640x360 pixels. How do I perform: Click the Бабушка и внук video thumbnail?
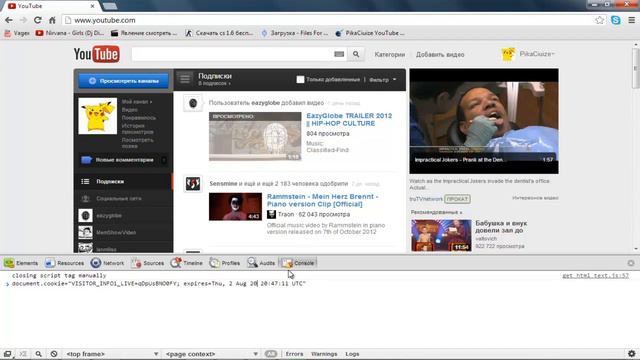click(441, 235)
